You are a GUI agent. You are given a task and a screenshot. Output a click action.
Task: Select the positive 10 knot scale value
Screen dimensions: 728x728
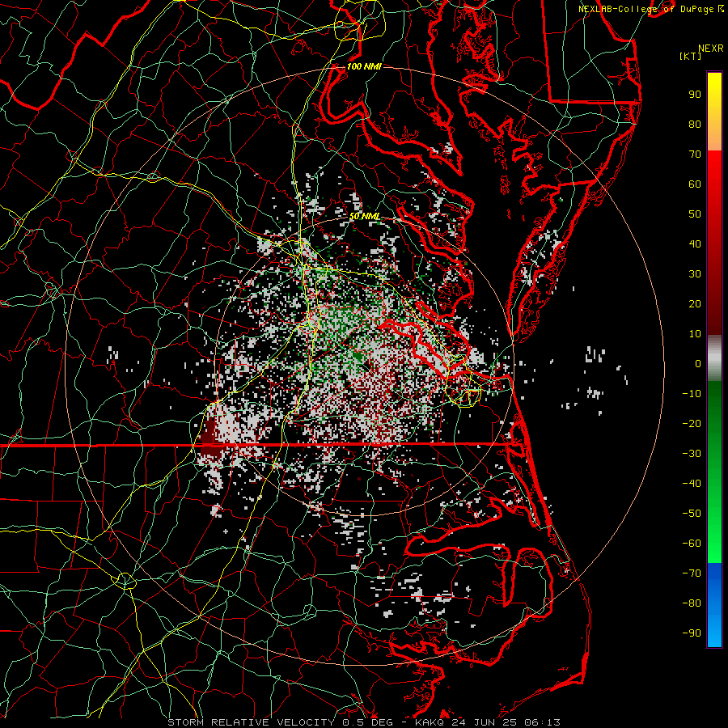pos(695,334)
